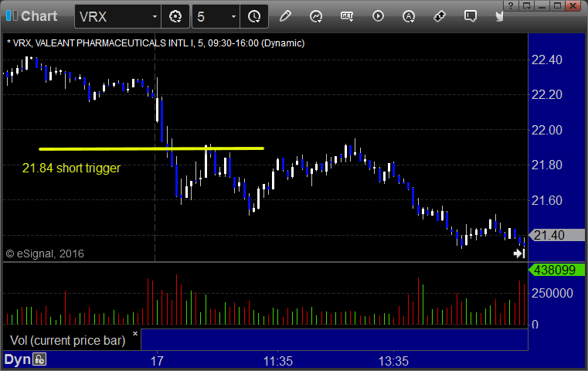
Task: Click the 21.60 price axis label
Action: tap(547, 200)
